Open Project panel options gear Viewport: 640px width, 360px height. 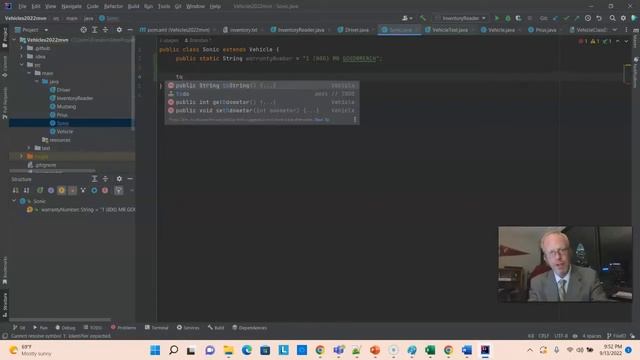pyautogui.click(x=119, y=30)
